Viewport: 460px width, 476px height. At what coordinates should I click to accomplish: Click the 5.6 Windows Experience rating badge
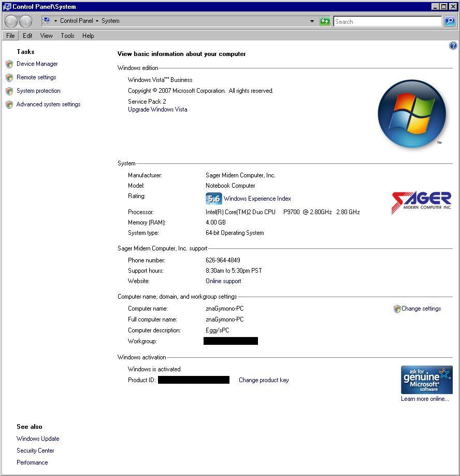[x=214, y=199]
